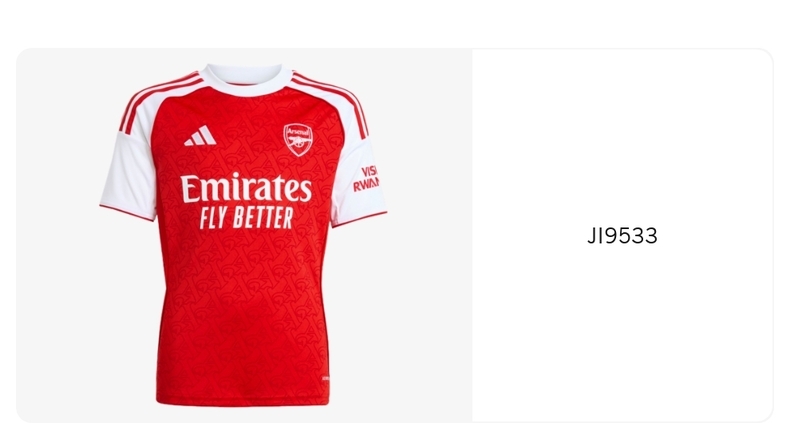
Task: Click the white sleeve with Visit Rwanda print
Action: (x=358, y=179)
